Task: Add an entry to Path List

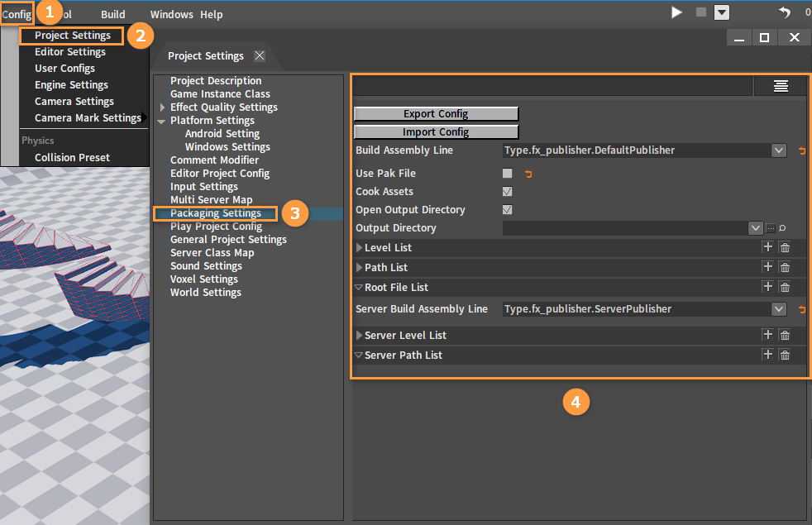Action: [x=767, y=267]
